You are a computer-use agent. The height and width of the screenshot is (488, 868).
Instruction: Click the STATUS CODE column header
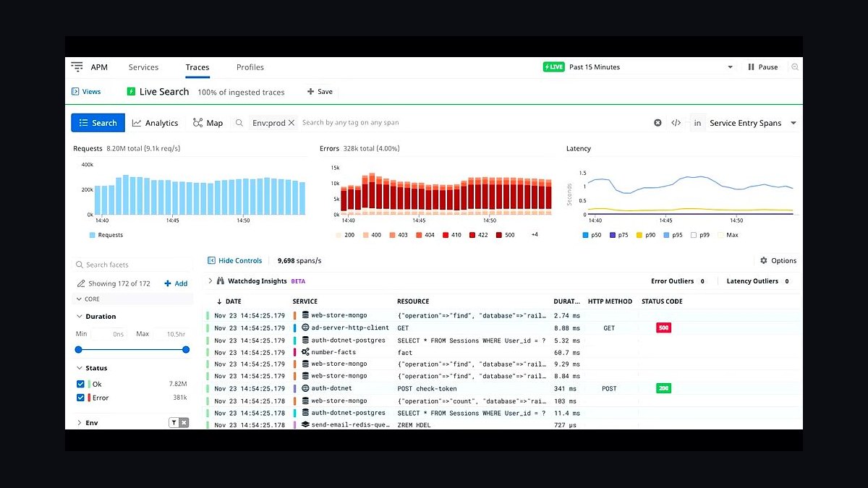(x=662, y=301)
